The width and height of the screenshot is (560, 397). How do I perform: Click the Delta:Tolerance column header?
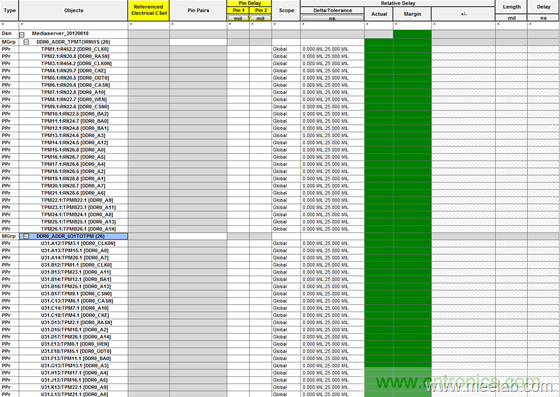coord(332,10)
